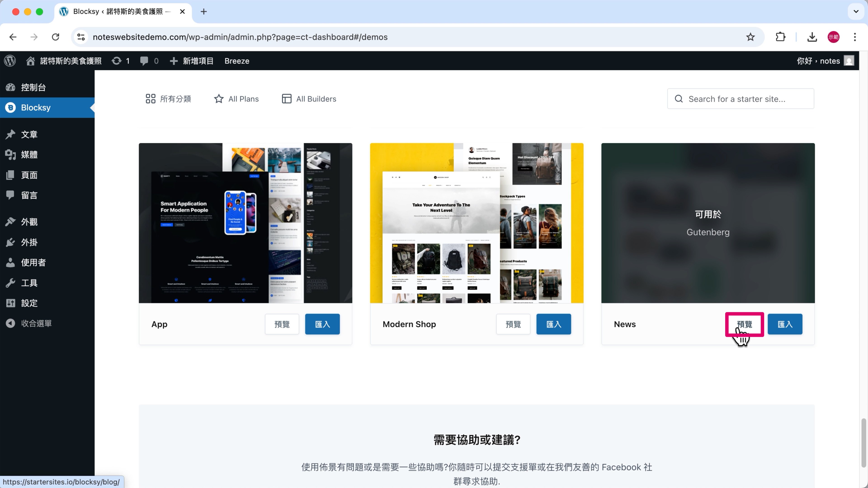Open the updates icon in admin bar
Viewport: 868px width, 488px height.
(x=117, y=61)
